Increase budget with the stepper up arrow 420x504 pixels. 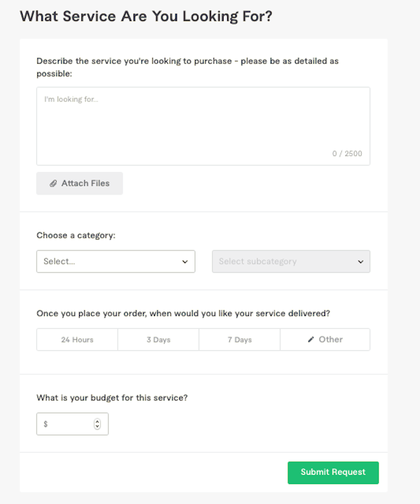(x=97, y=422)
